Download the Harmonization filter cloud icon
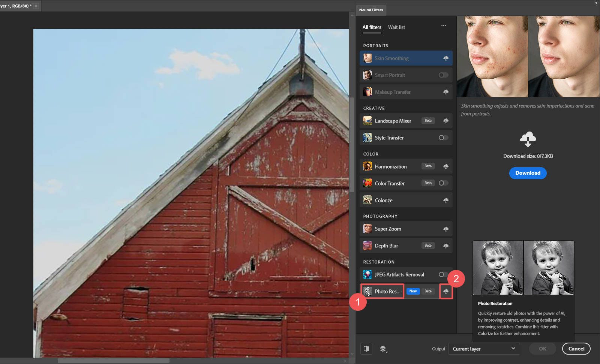This screenshot has width=600, height=364. (446, 166)
